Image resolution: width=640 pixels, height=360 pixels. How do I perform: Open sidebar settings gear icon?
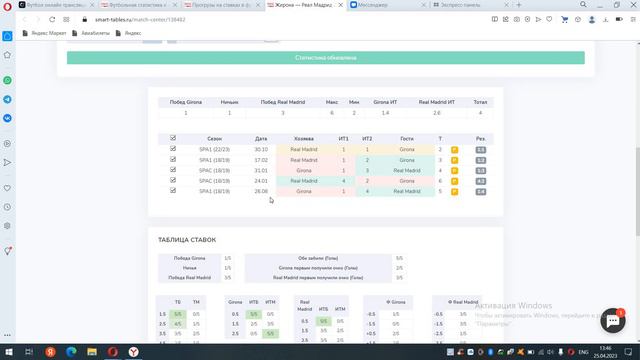[7, 226]
